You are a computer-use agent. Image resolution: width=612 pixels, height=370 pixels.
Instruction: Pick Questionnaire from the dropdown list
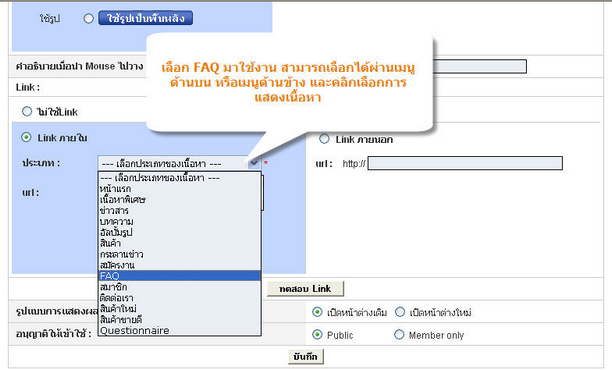pyautogui.click(x=180, y=331)
